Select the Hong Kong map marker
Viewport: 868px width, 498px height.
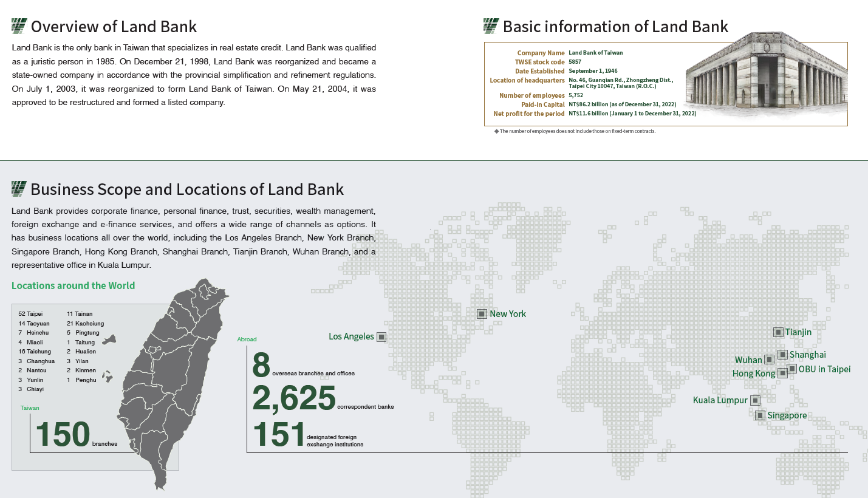click(782, 373)
